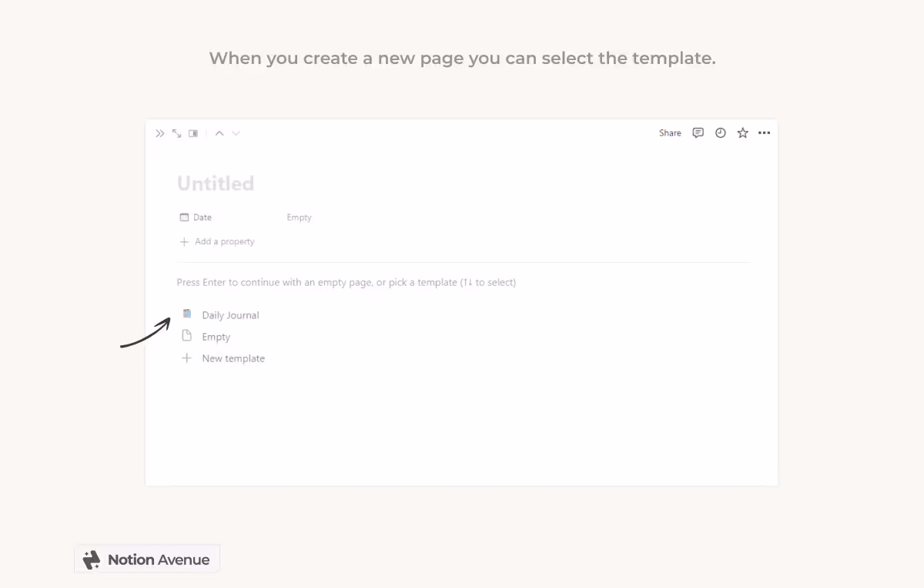924x588 pixels.
Task: Open page comments icon
Action: (698, 133)
